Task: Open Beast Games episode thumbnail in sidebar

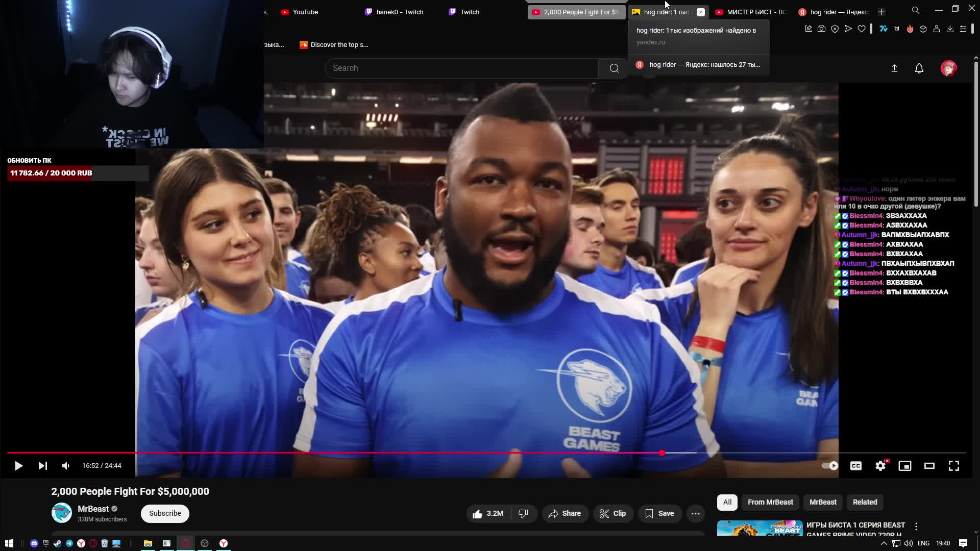Action: click(759, 528)
